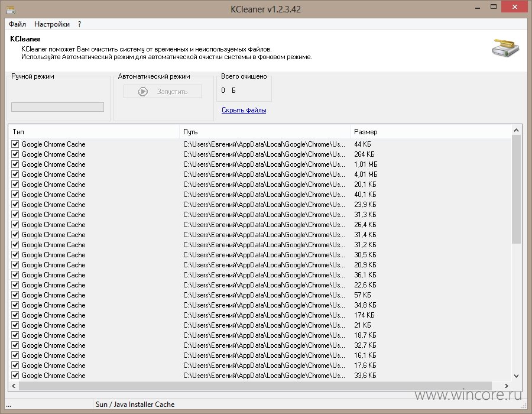This screenshot has width=532, height=414.
Task: Click the manual mode progress bar
Action: tap(58, 107)
